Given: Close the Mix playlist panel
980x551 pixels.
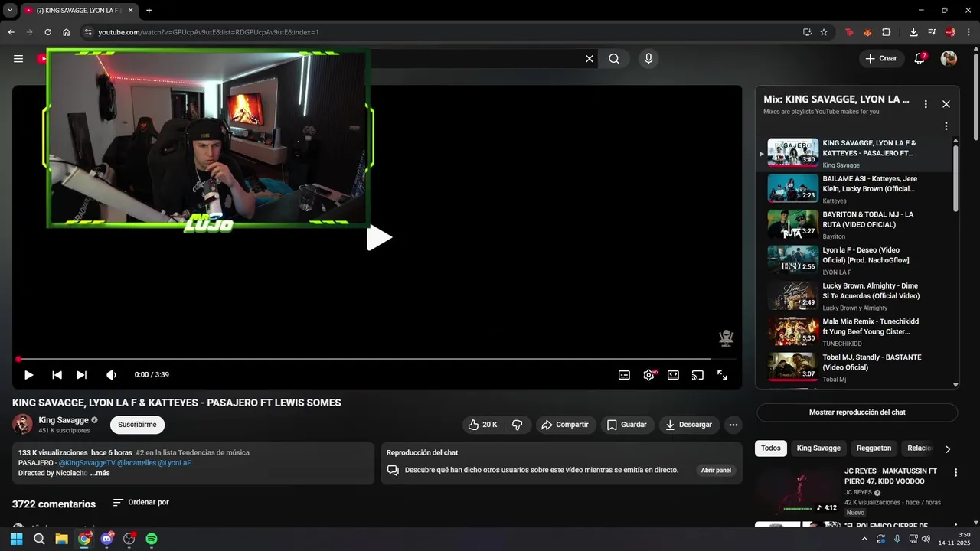Looking at the screenshot, I should (x=946, y=104).
